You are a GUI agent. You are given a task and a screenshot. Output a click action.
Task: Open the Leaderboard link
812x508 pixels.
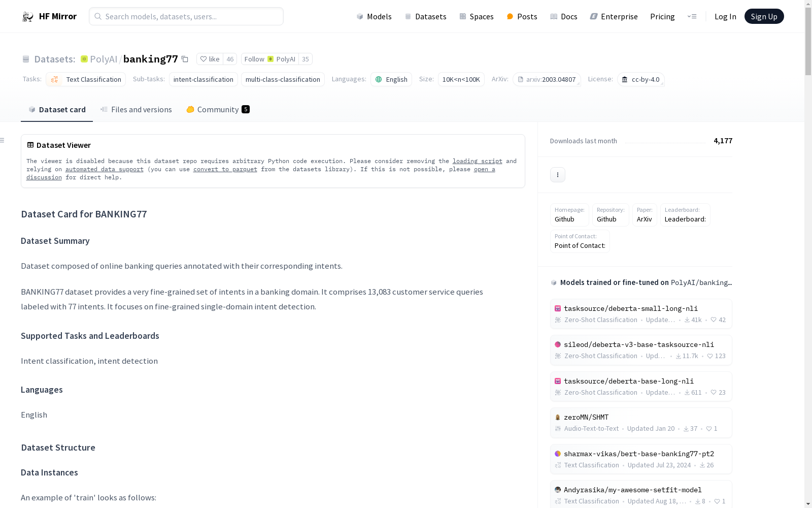(685, 215)
